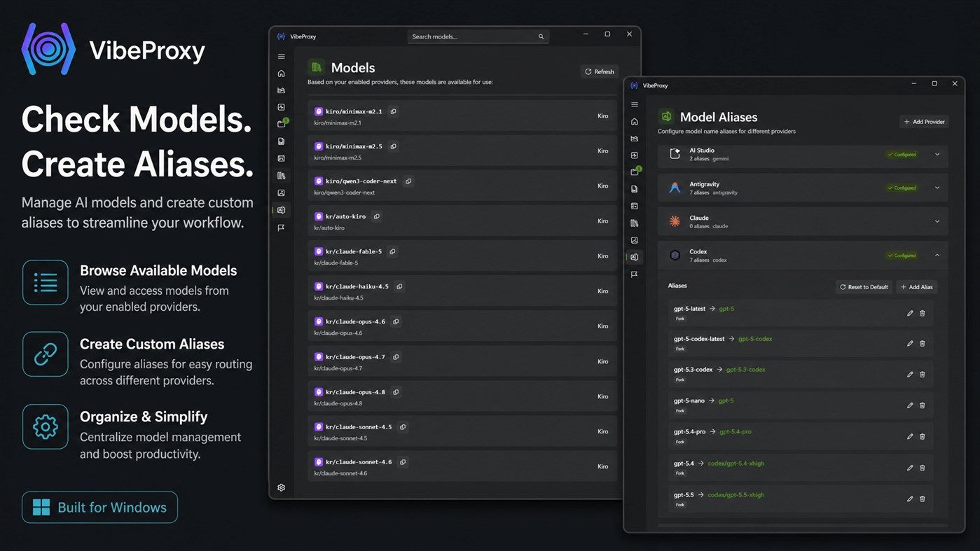Image resolution: width=980 pixels, height=551 pixels.
Task: Edit the gpt-5-nano alias
Action: click(x=910, y=405)
